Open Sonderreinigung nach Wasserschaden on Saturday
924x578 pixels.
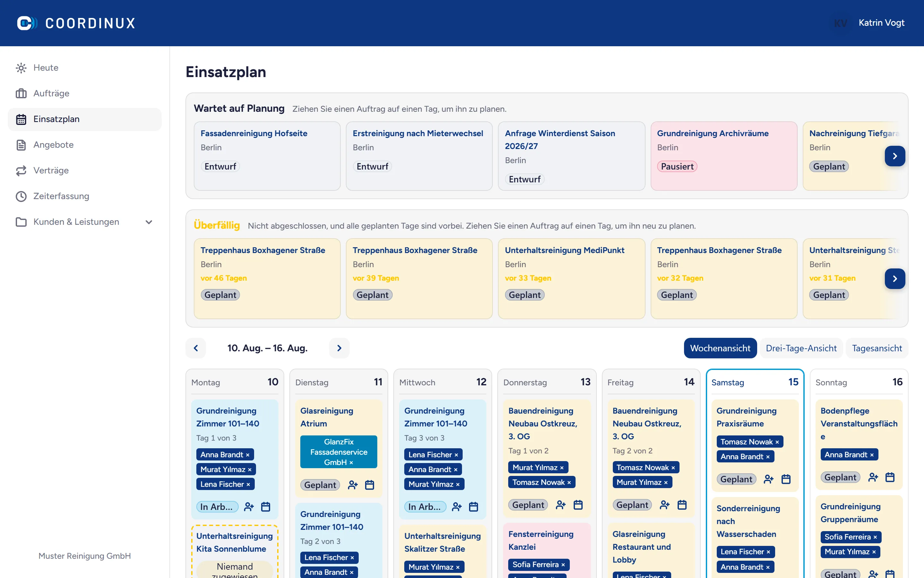click(748, 521)
